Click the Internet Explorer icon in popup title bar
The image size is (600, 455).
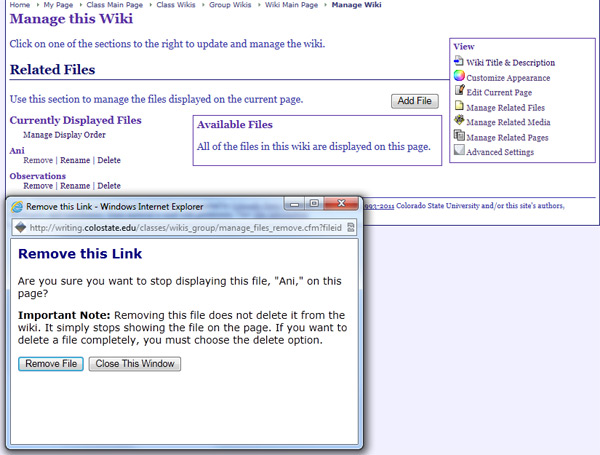click(x=16, y=206)
